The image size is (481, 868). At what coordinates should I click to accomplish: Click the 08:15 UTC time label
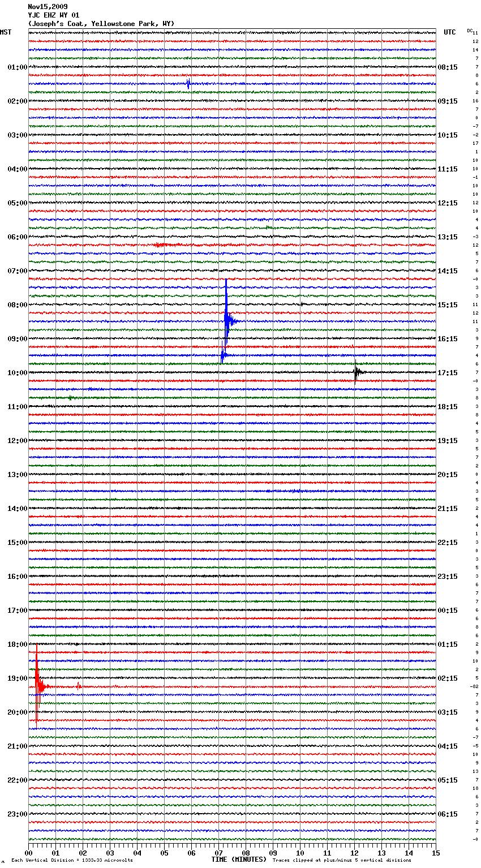tap(448, 67)
